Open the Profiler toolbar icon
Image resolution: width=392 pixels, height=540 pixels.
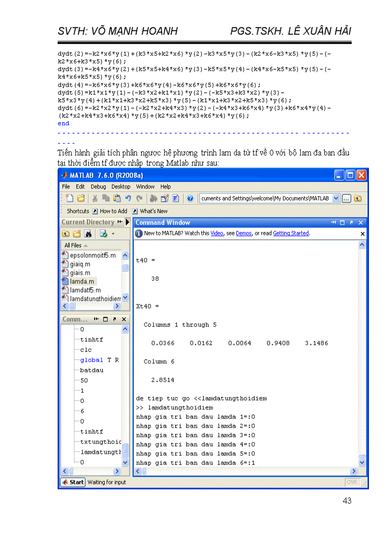tap(175, 198)
